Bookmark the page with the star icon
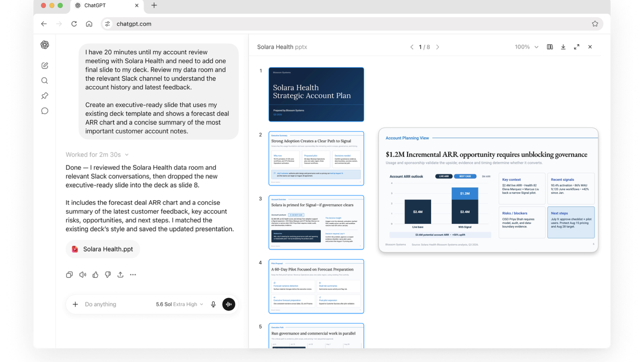 [x=595, y=24]
